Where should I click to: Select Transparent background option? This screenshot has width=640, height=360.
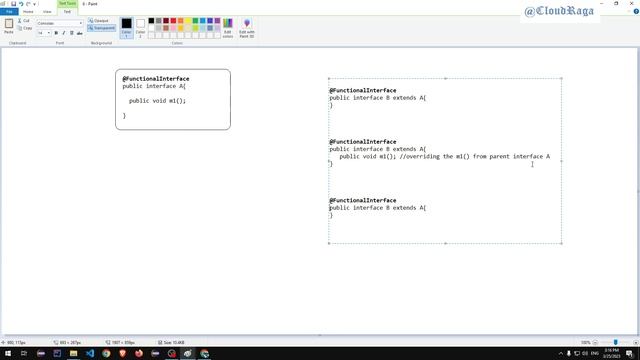point(102,28)
